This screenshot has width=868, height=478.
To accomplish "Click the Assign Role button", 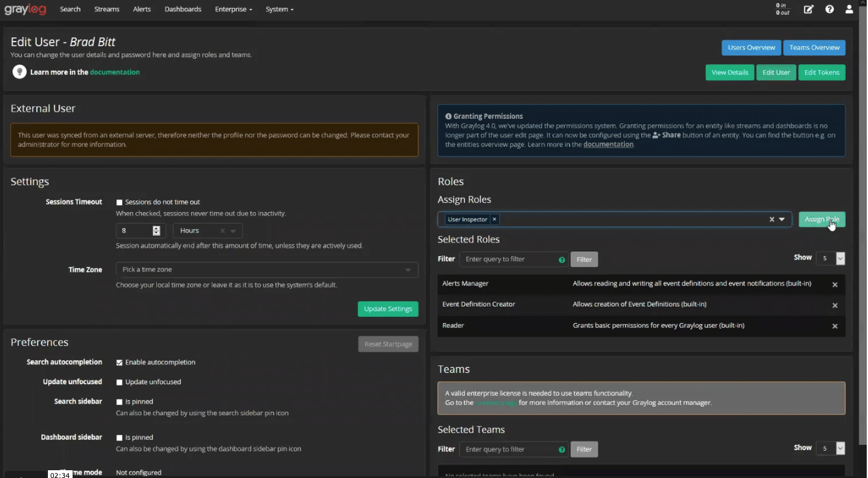I will (821, 220).
